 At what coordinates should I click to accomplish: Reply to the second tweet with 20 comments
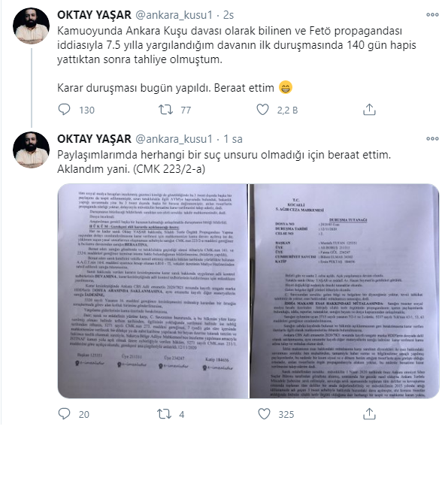tap(65, 414)
